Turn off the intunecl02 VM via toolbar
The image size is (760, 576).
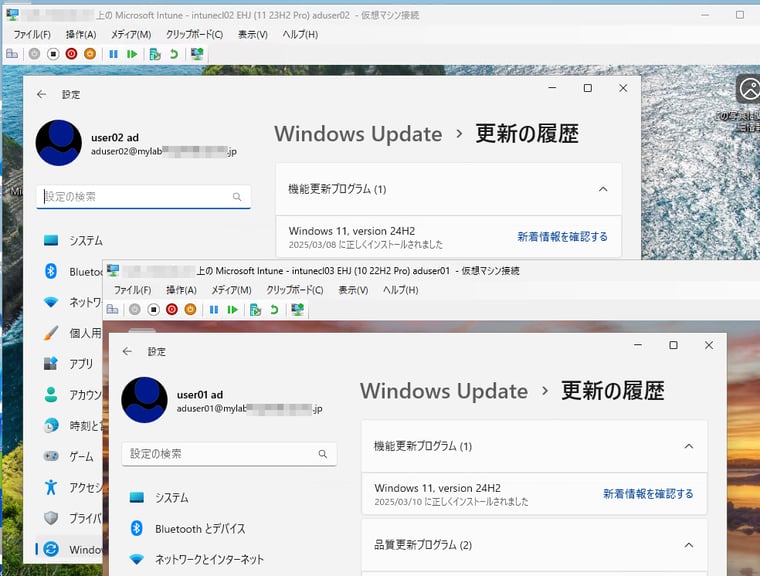53,54
